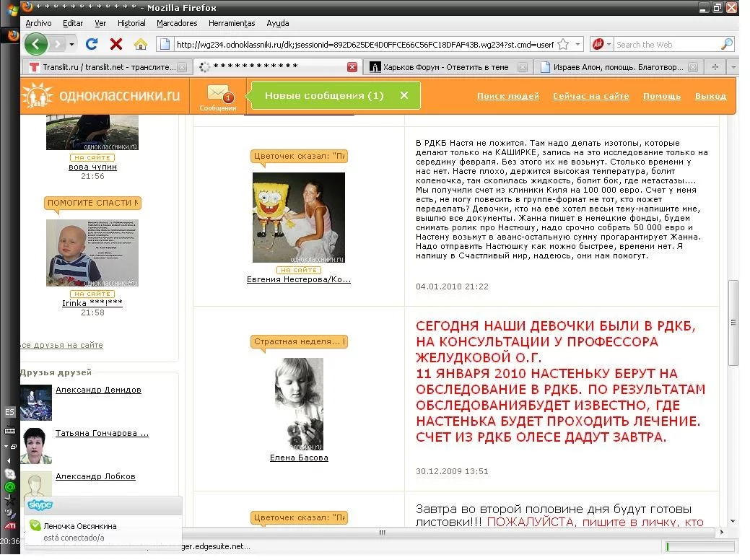The image size is (750, 560).
Task: Click the одноклассники.ru logo
Action: 102,96
